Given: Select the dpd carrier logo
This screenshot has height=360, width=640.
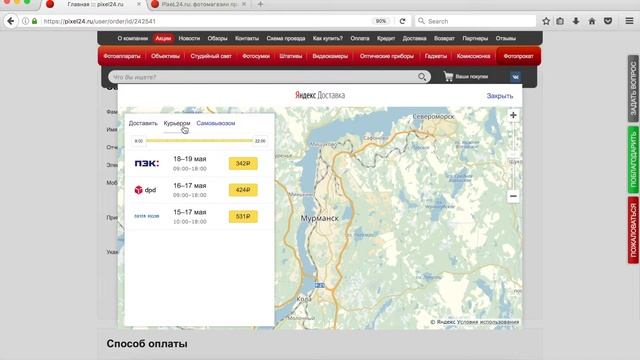Looking at the screenshot, I should pyautogui.click(x=145, y=190).
